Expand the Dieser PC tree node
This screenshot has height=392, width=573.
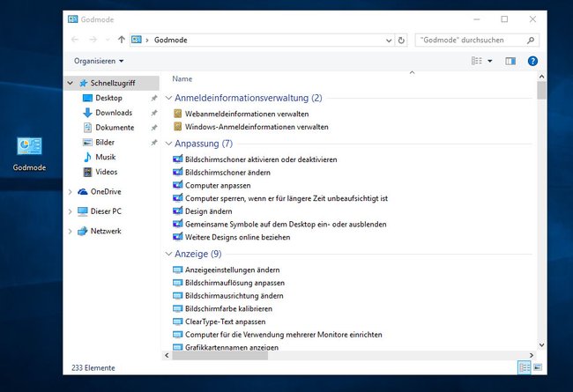point(71,211)
